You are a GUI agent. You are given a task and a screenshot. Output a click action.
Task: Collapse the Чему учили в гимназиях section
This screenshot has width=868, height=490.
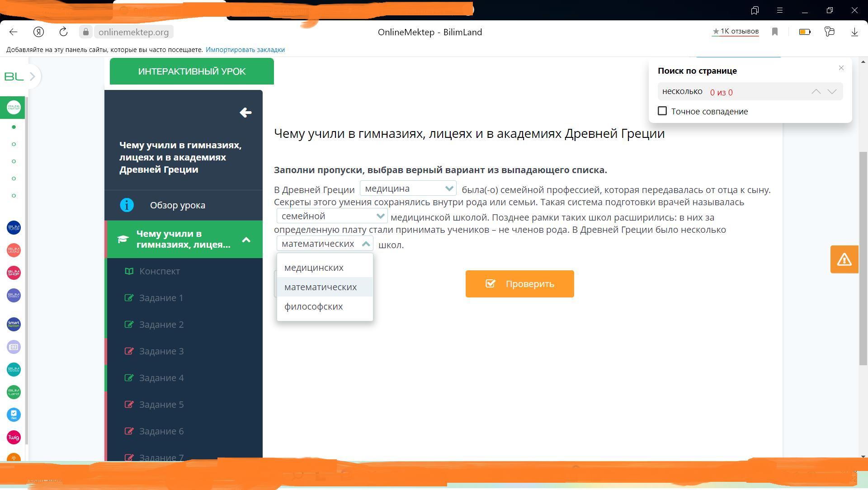click(x=246, y=240)
